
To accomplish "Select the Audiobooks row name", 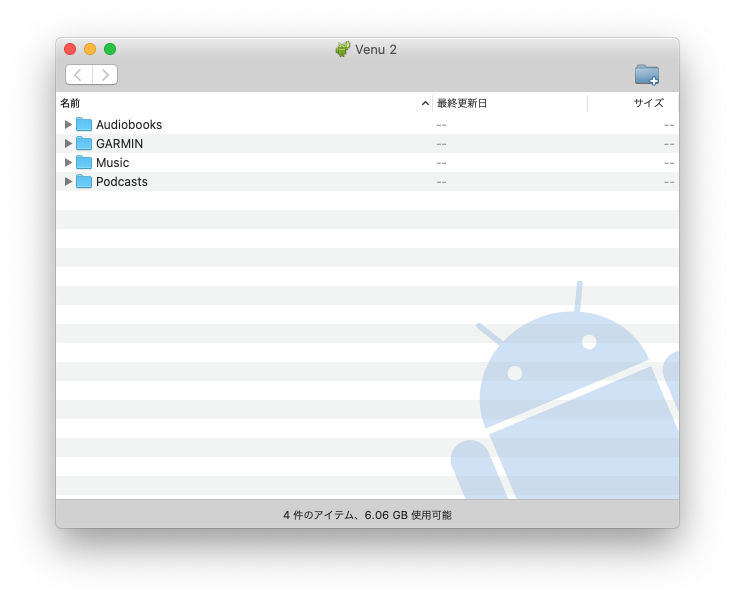I will (x=129, y=125).
